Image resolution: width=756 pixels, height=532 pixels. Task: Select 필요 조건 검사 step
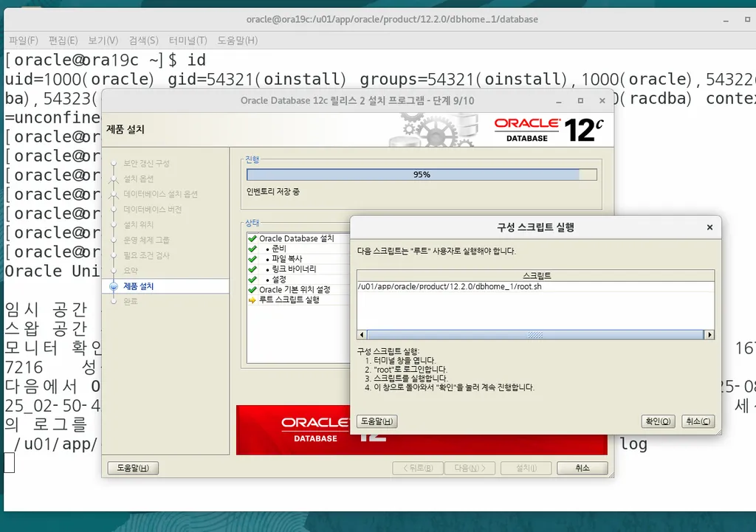(x=146, y=255)
